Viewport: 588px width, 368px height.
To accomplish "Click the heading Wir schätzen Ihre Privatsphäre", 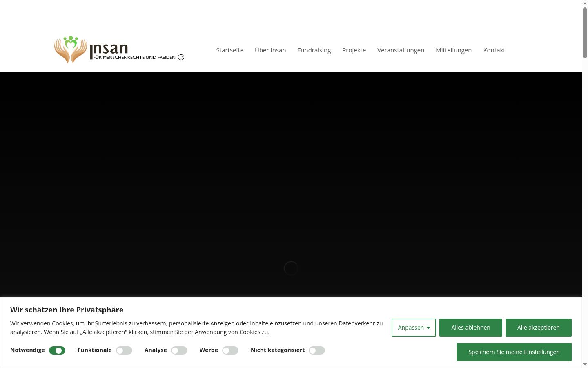I will pyautogui.click(x=67, y=310).
